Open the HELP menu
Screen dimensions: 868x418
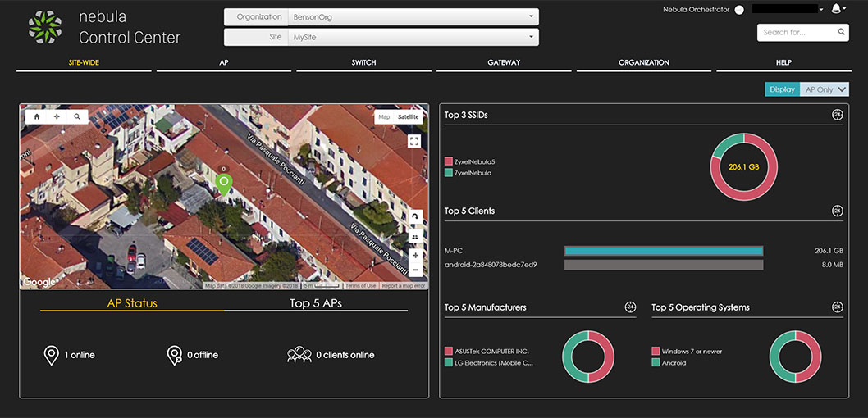coord(783,63)
